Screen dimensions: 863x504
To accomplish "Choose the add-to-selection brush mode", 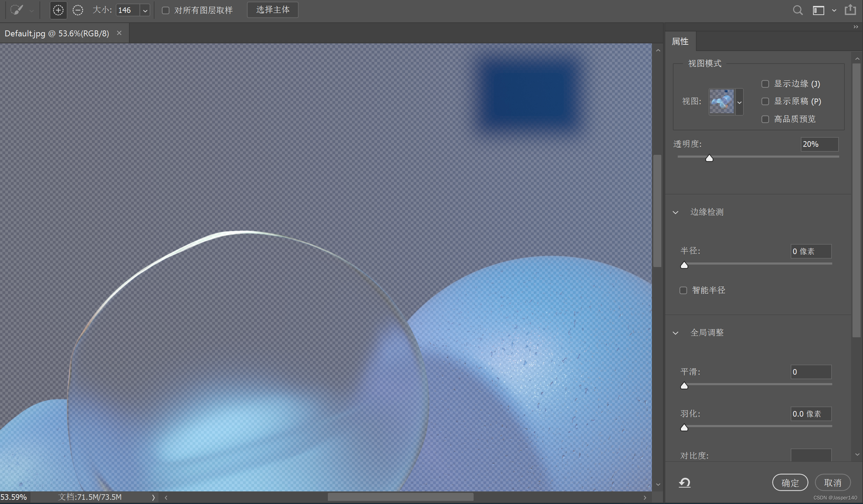I will coord(58,10).
